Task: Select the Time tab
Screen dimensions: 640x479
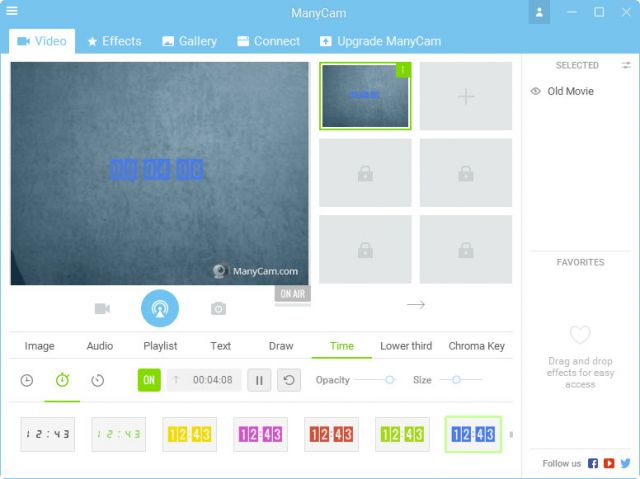Action: (342, 346)
